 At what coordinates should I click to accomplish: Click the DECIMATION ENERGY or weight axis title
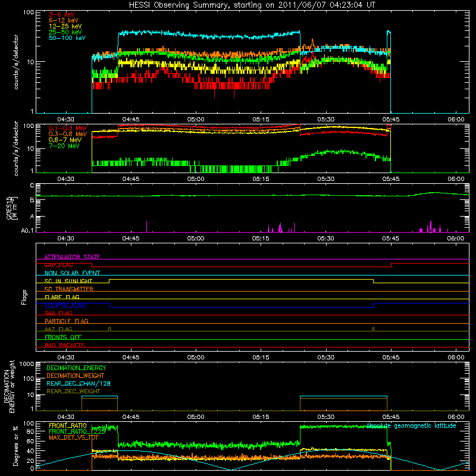[9, 386]
